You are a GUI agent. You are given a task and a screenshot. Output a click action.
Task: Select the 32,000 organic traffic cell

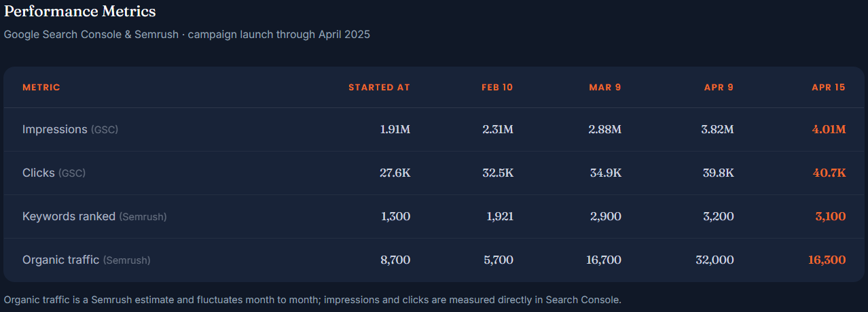tap(715, 260)
